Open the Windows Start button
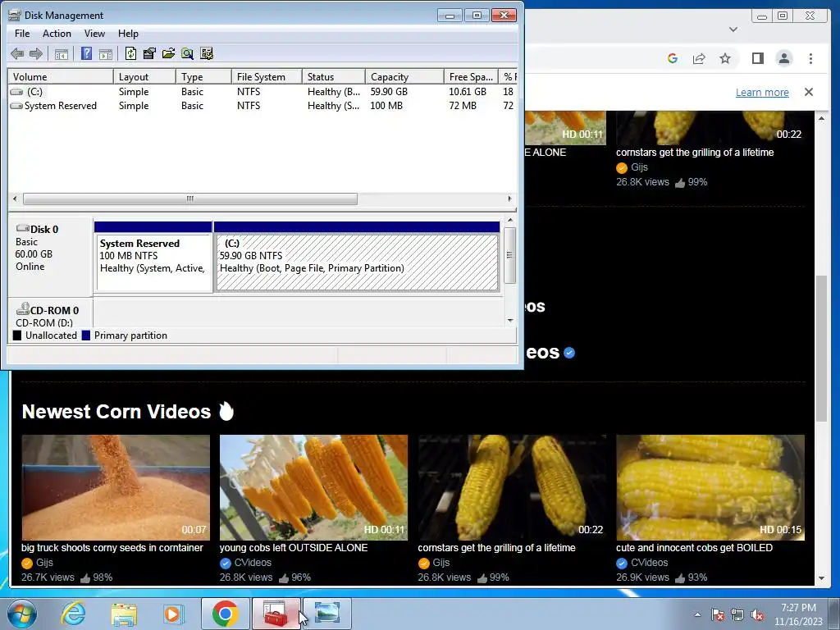The height and width of the screenshot is (630, 840). 22,614
